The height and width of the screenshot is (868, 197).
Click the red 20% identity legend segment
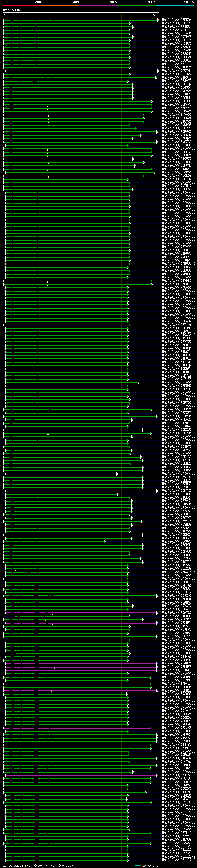(x=22, y=6)
